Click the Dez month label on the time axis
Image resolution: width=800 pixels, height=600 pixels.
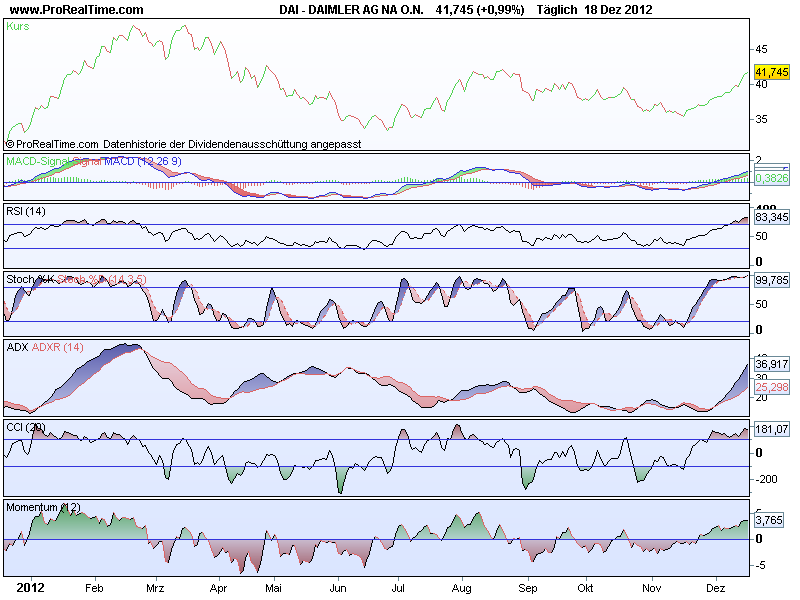715,588
